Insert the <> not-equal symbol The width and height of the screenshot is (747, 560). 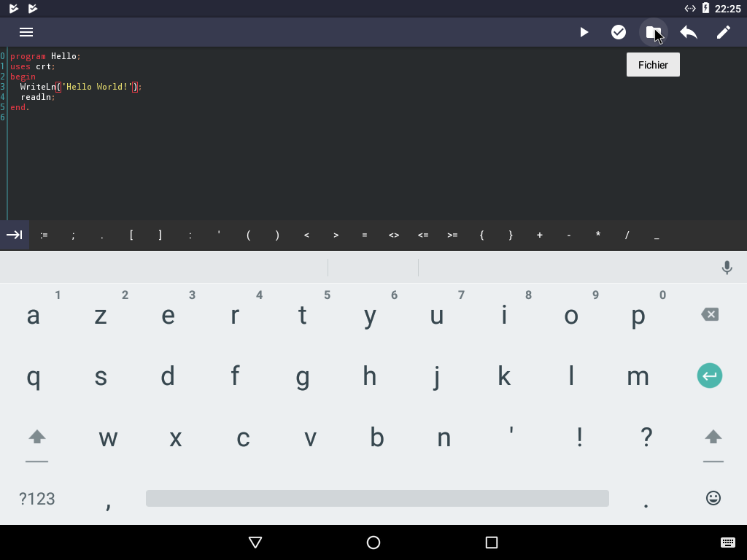pos(394,235)
